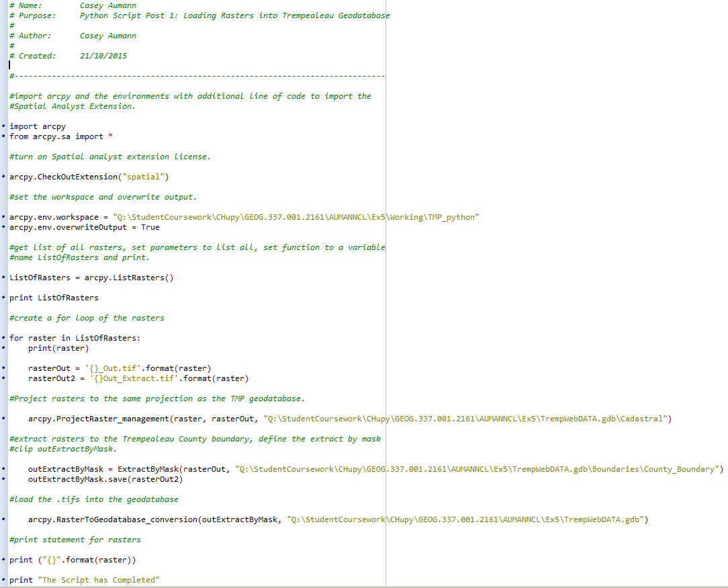Click the '#get list of all rasters' comment

[197, 247]
